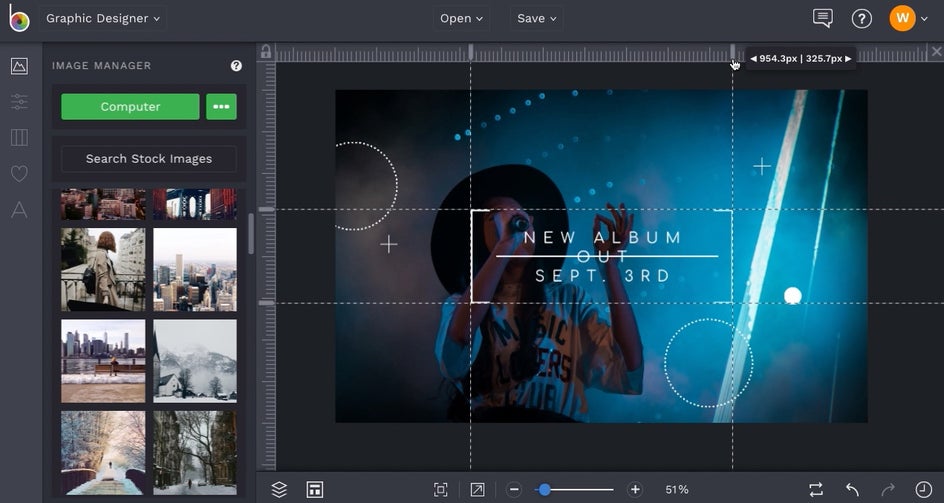Undo the last action
Viewport: 944px width, 503px height.
click(852, 489)
